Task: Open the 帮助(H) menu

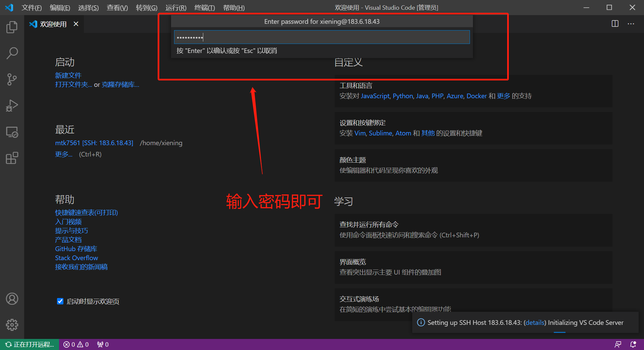Action: pos(234,7)
